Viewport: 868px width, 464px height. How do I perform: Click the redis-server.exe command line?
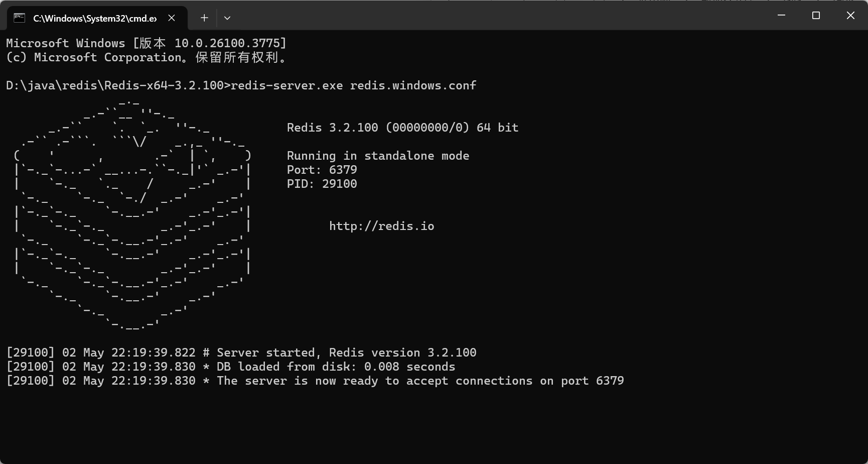241,85
